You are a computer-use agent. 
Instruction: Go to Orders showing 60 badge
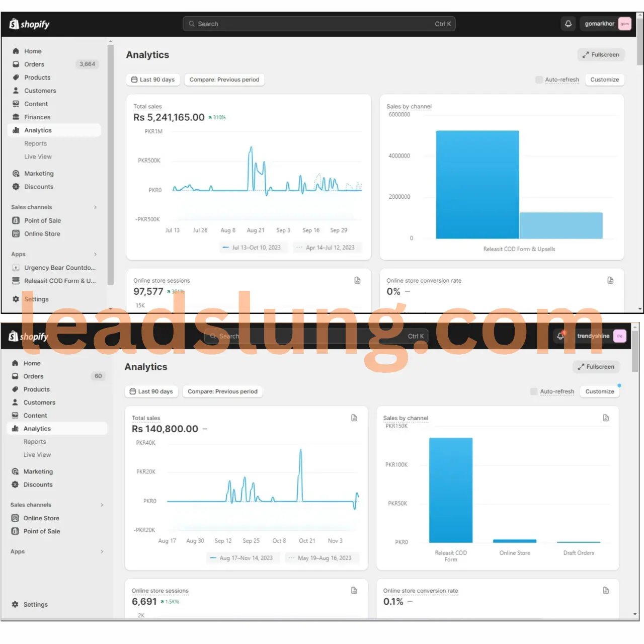[x=33, y=376]
